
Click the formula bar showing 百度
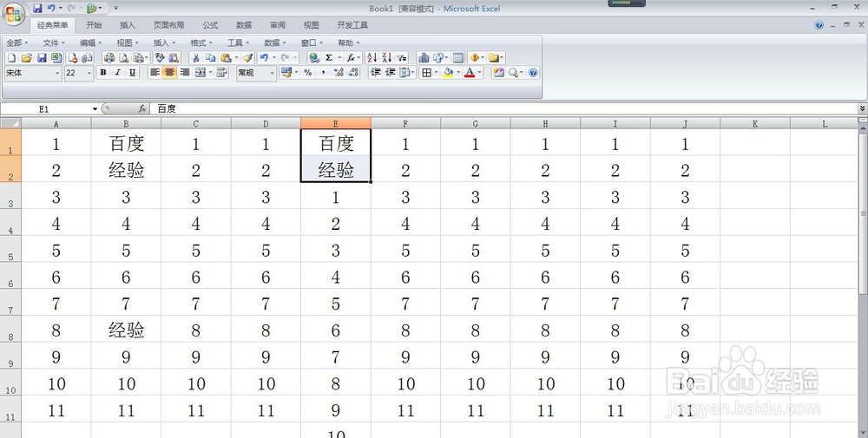pos(503,109)
